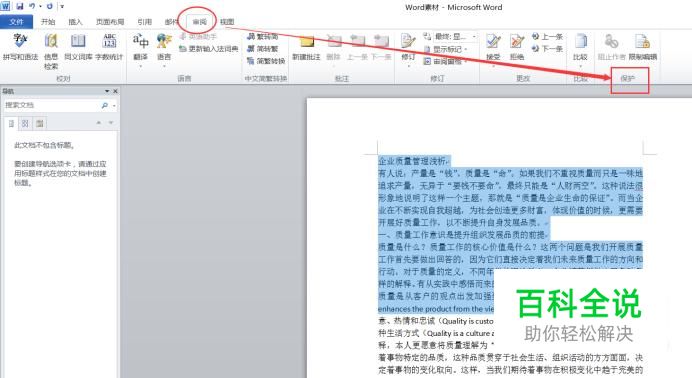Image resolution: width=692 pixels, height=378 pixels.
Task: Redo action in quick access toolbar
Action: pyautogui.click(x=49, y=6)
